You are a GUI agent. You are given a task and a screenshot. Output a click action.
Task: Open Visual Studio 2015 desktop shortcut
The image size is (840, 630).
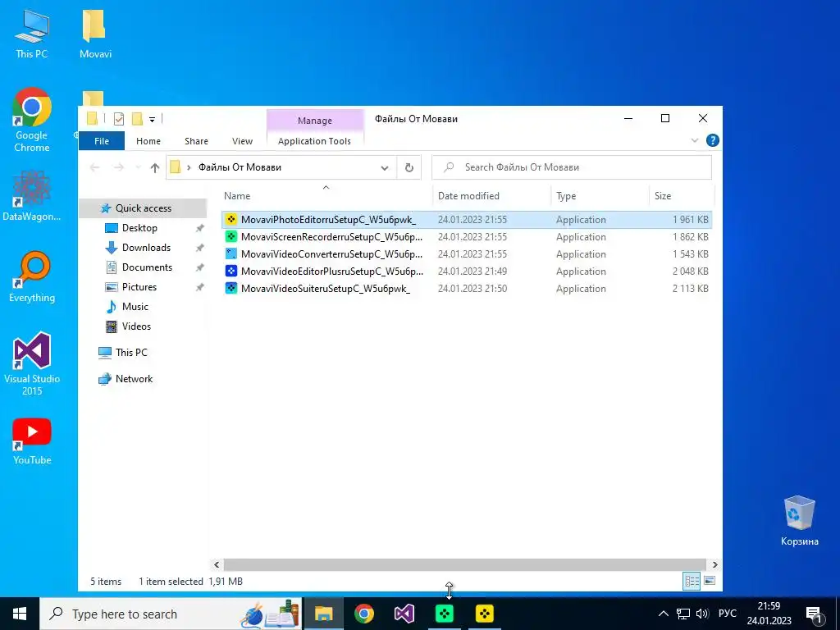(32, 364)
